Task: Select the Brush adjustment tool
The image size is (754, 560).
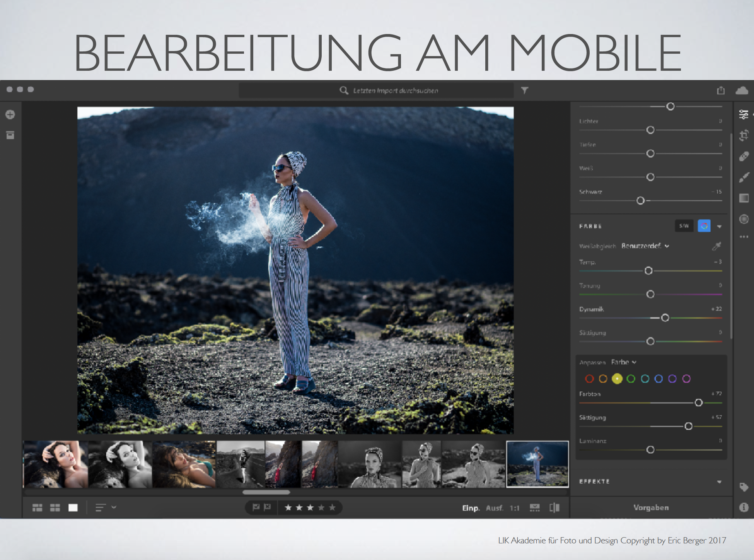Action: tap(744, 178)
